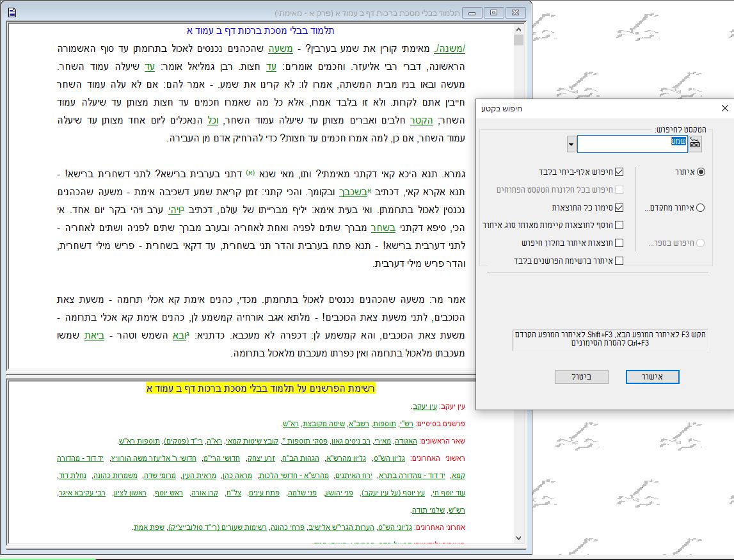Click the scroll thumb of the Talmud text pane
734x560 pixels.
(x=518, y=40)
